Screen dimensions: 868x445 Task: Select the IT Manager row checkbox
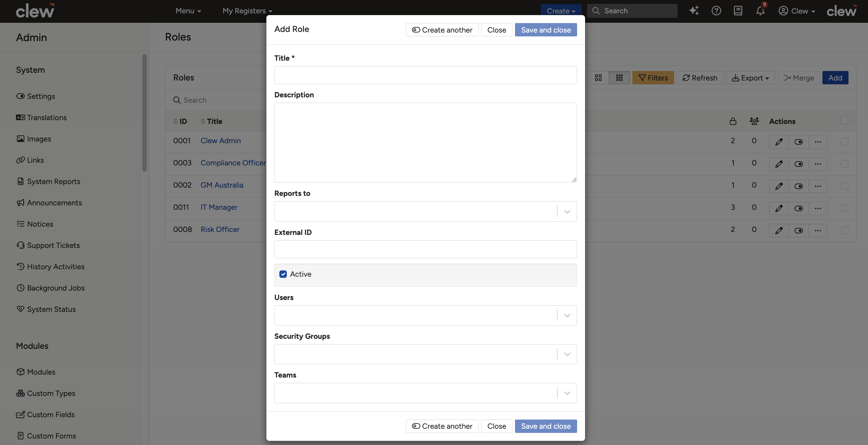click(844, 208)
